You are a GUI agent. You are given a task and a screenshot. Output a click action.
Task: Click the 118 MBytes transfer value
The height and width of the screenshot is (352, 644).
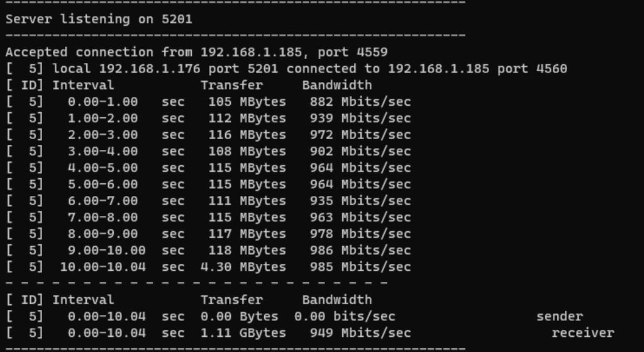(247, 250)
